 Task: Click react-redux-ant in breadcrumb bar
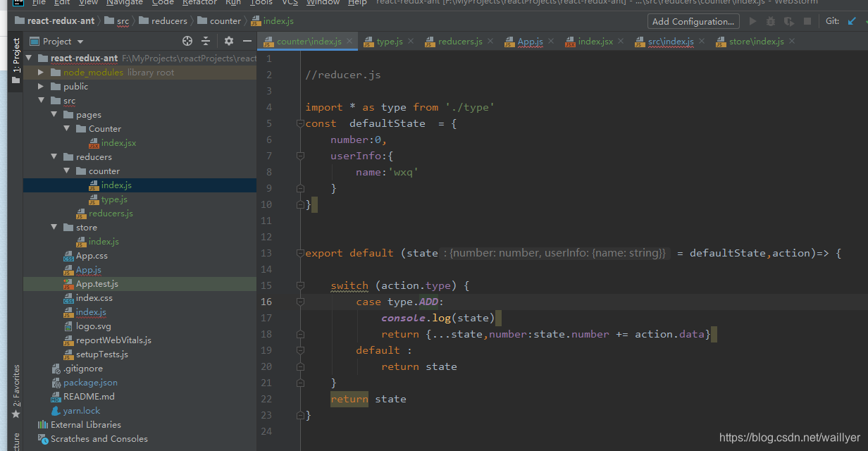pos(54,21)
